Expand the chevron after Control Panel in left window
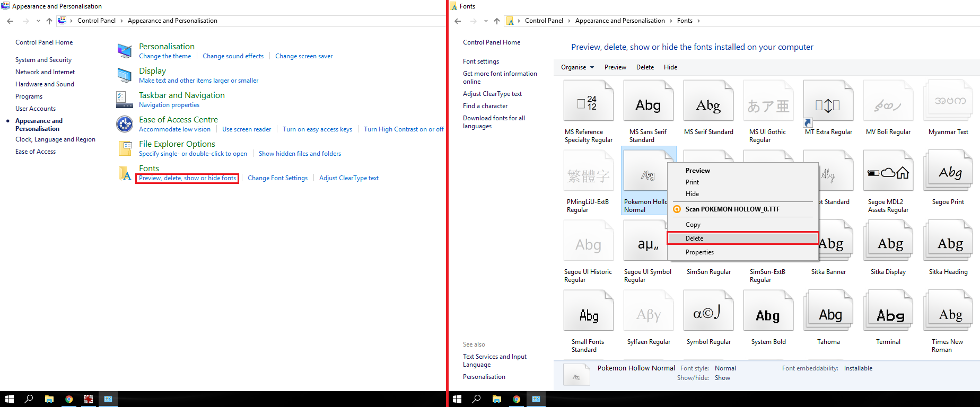The image size is (980, 407). click(x=121, y=21)
